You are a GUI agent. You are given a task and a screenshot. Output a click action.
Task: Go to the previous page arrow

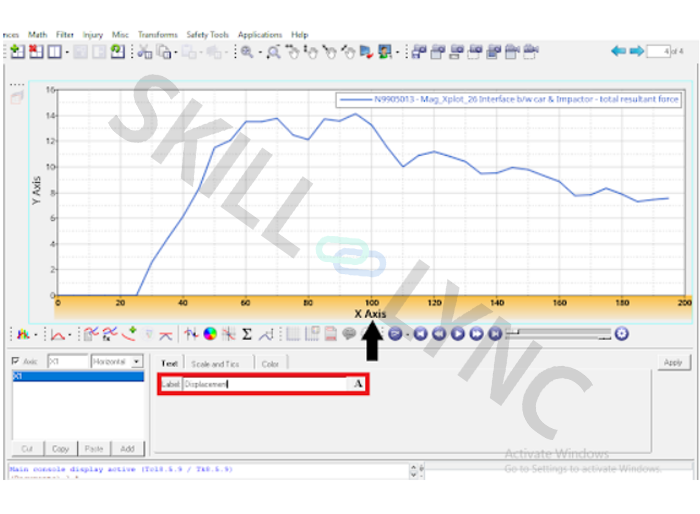pos(619,51)
